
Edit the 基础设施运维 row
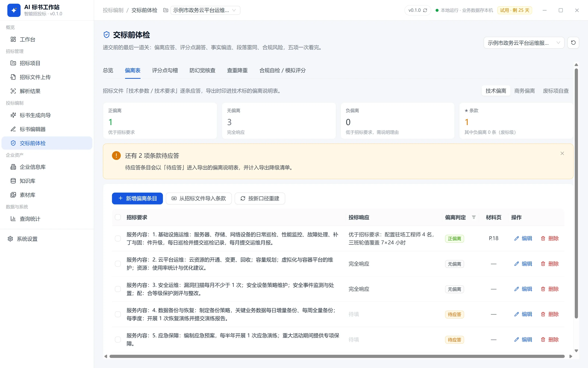click(523, 238)
